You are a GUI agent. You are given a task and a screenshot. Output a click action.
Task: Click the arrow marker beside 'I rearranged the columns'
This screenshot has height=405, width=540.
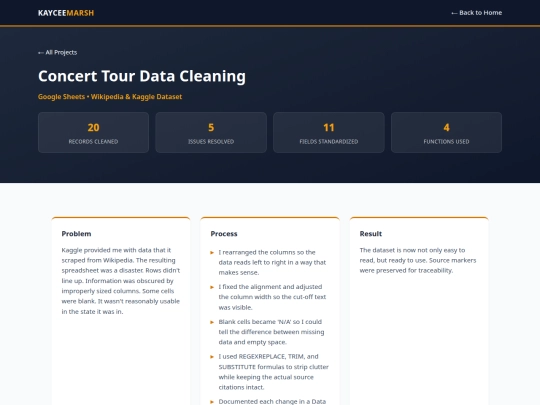212,253
